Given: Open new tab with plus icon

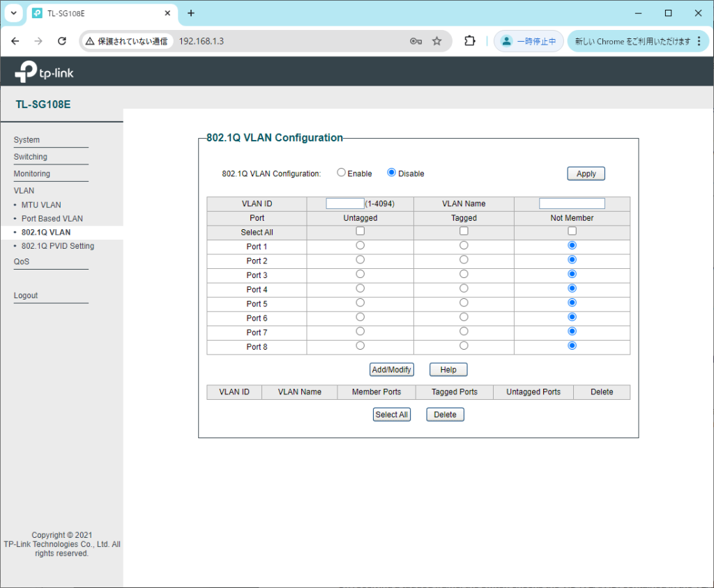Looking at the screenshot, I should pos(191,13).
